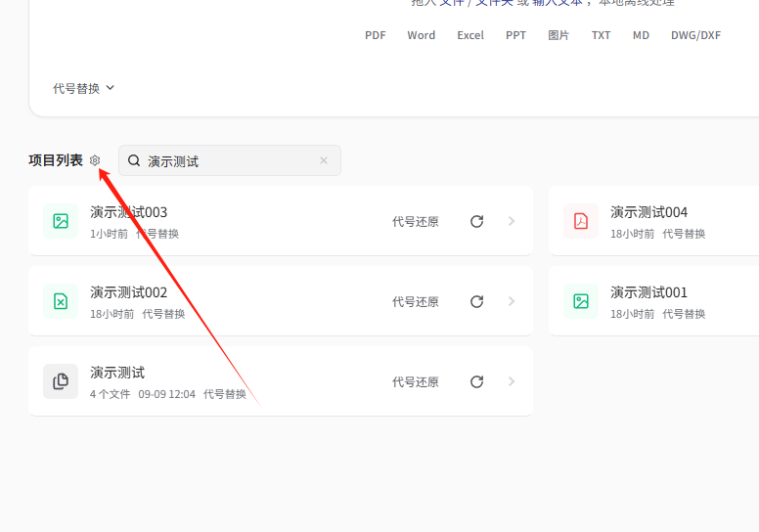The height and width of the screenshot is (532, 759).
Task: Click image file icon of 演示测试001
Action: 581,301
